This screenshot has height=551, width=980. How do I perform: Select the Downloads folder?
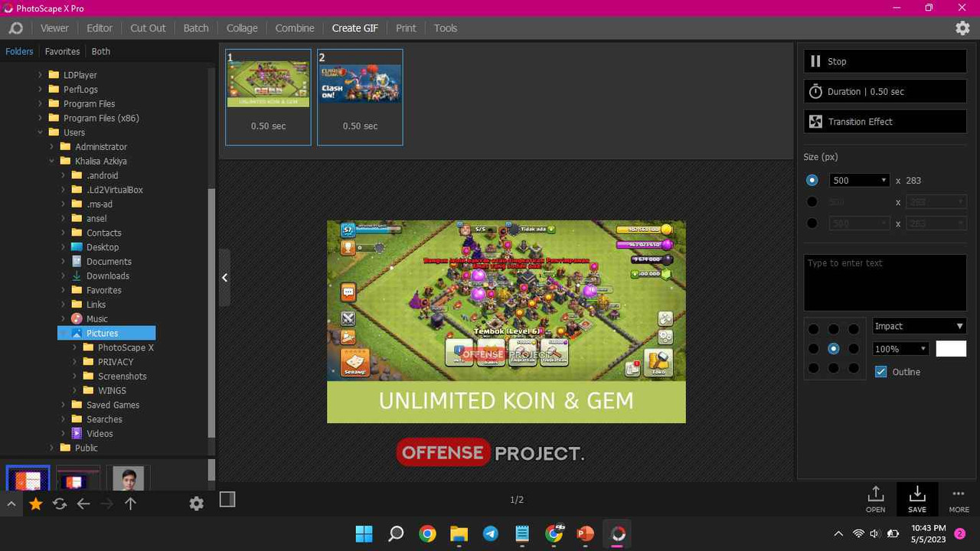tap(107, 276)
